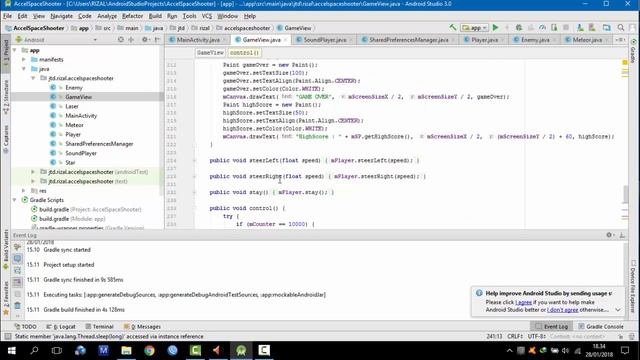Collapse the java folder node
Screen dimensions: 640x360
coord(24,69)
